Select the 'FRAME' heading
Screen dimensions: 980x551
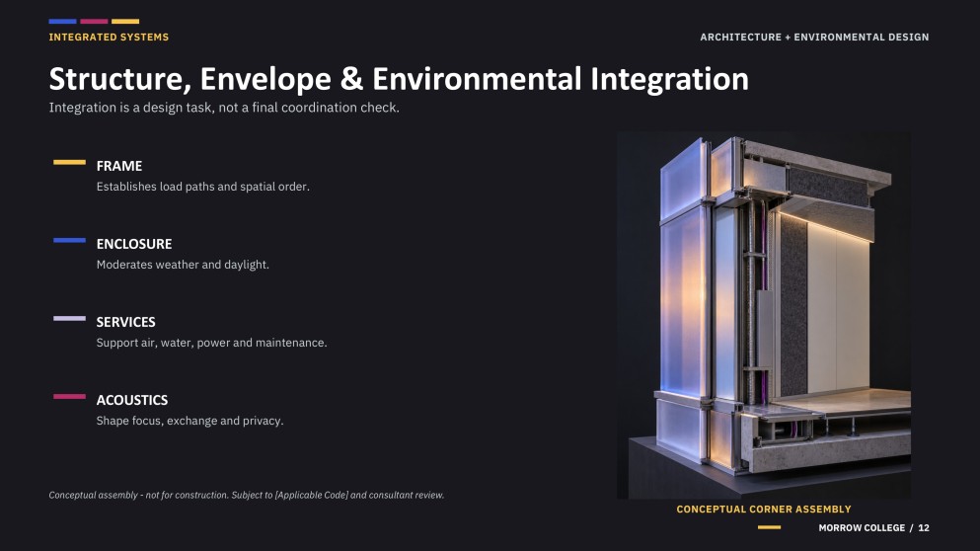point(119,166)
